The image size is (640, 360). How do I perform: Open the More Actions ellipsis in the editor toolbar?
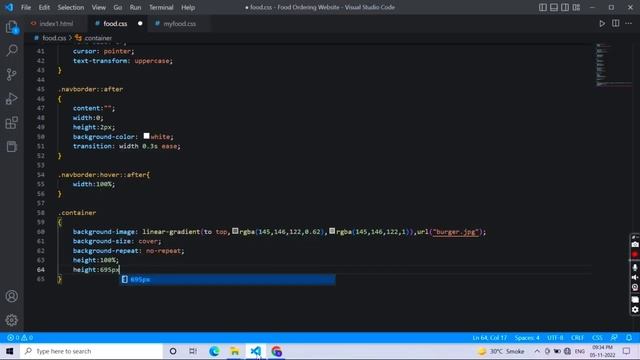[629, 24]
